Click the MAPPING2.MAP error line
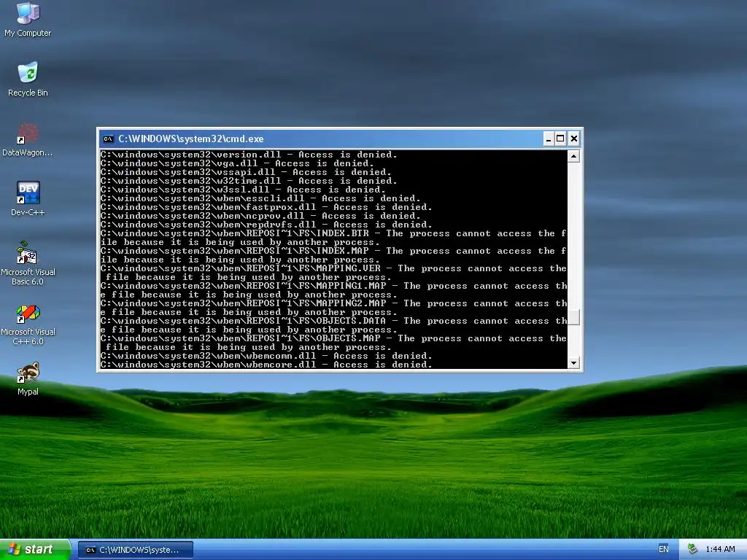Viewport: 747px width, 560px height. click(x=333, y=308)
